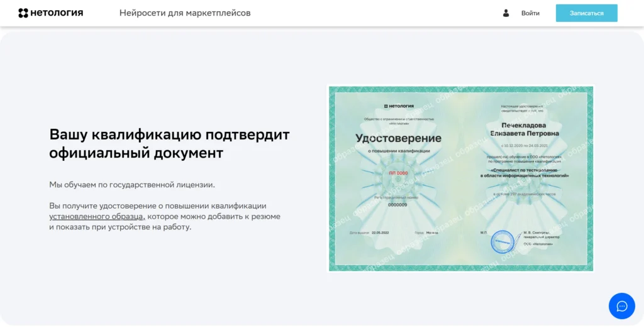
Task: Click the Специалист по тестированию program title
Action: (x=525, y=173)
